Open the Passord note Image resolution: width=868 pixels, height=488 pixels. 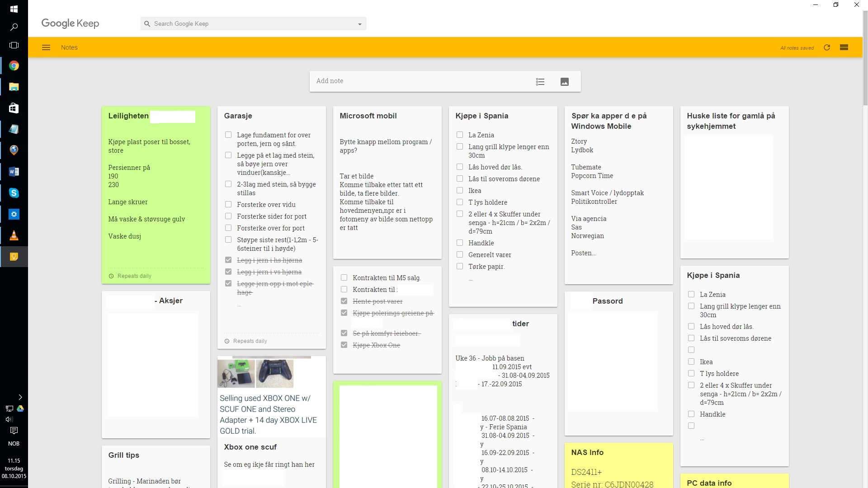619,363
